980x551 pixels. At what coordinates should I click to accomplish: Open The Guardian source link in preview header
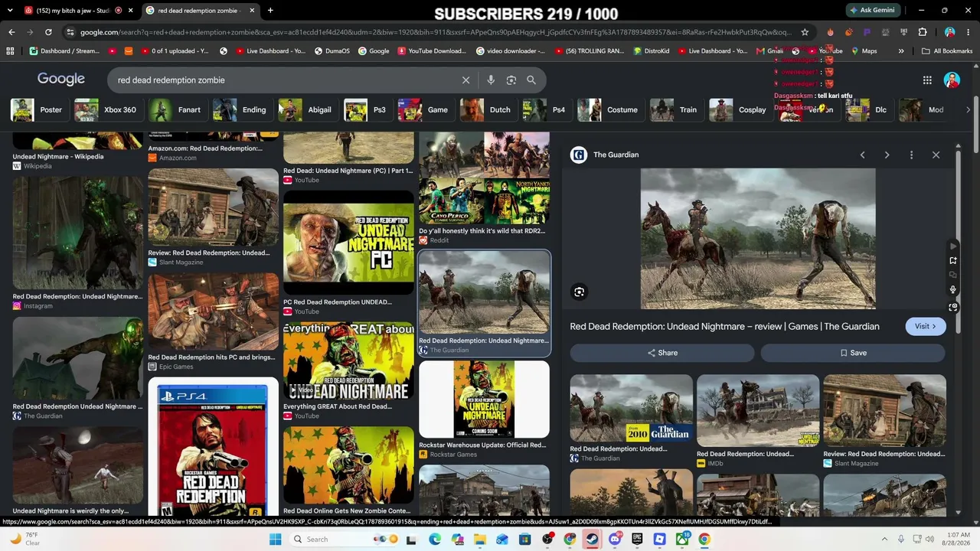(x=605, y=155)
